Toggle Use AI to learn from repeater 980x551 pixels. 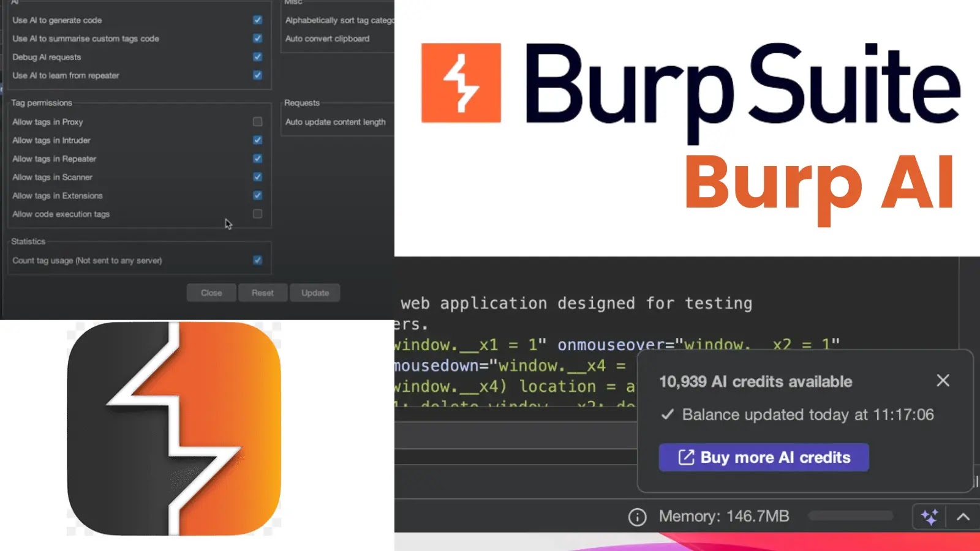click(258, 75)
